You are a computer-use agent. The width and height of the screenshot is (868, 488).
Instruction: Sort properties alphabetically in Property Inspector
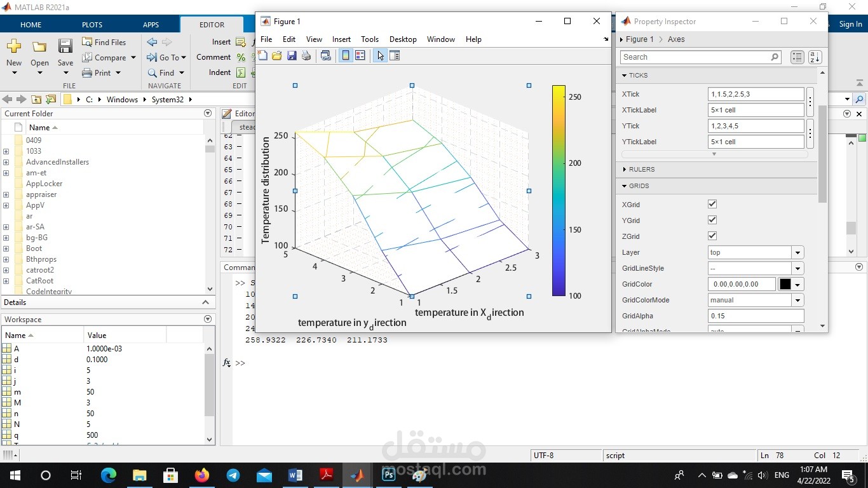815,57
